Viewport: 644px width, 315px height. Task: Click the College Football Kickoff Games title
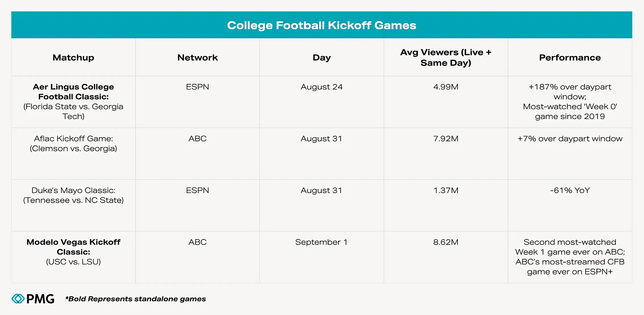click(321, 25)
